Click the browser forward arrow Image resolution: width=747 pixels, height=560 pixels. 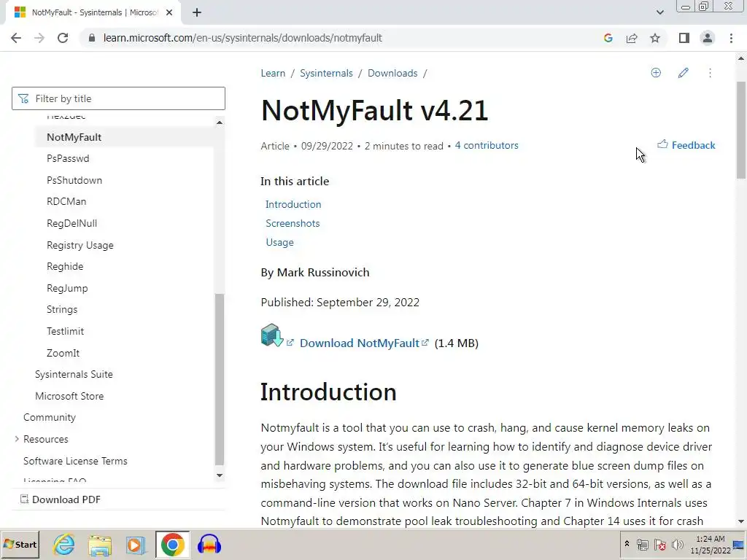[x=39, y=38]
